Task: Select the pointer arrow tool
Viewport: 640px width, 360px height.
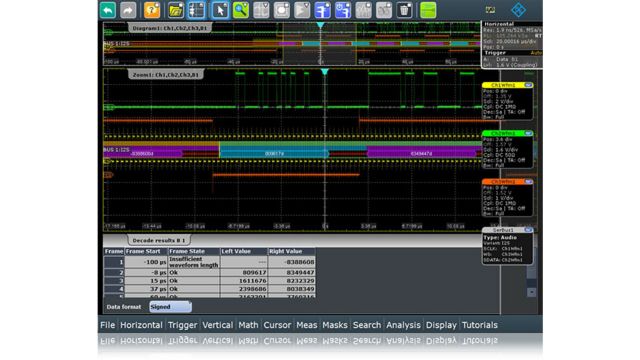Action: click(x=220, y=10)
